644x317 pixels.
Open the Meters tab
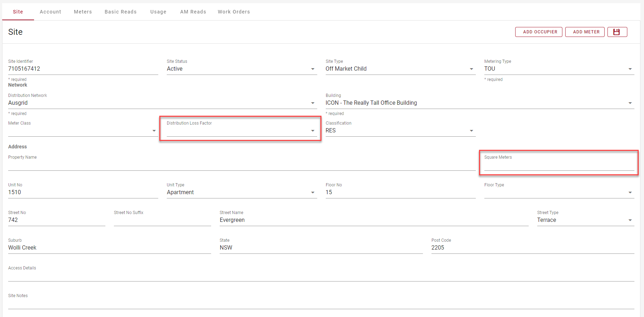(83, 12)
